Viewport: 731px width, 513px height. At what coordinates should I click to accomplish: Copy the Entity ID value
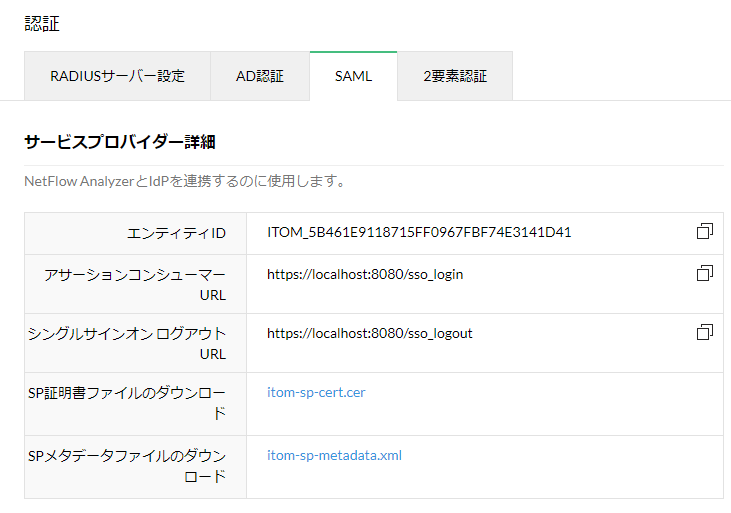coord(705,232)
